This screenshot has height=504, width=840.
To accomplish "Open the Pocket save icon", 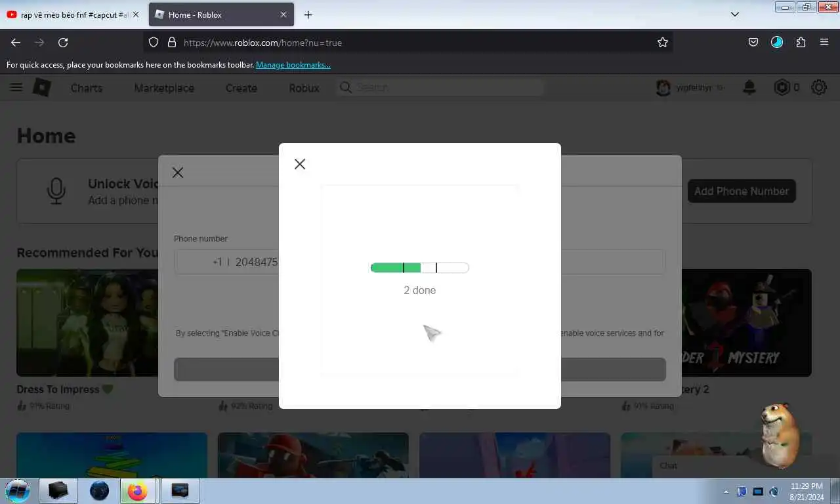I will pyautogui.click(x=753, y=42).
